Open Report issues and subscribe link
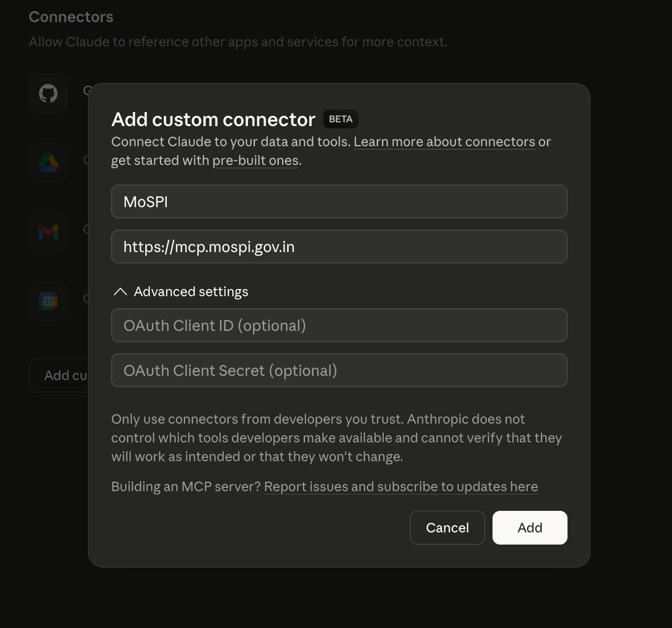The height and width of the screenshot is (628, 672). tap(401, 487)
